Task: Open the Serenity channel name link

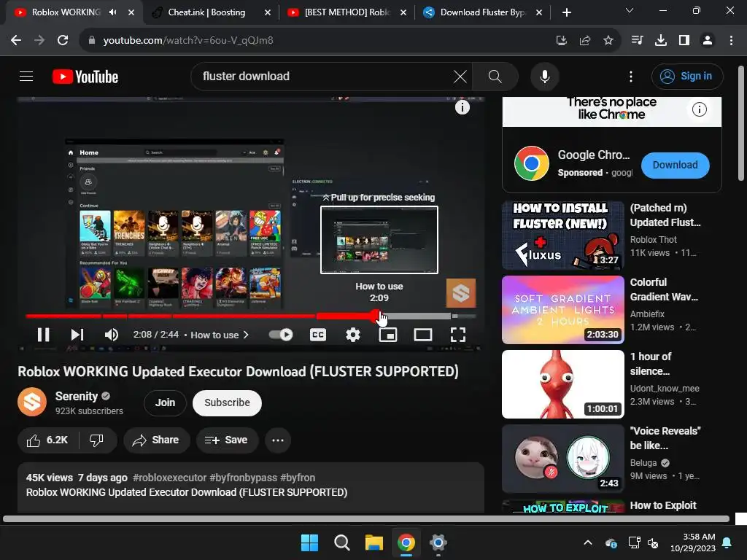Action: tap(76, 396)
